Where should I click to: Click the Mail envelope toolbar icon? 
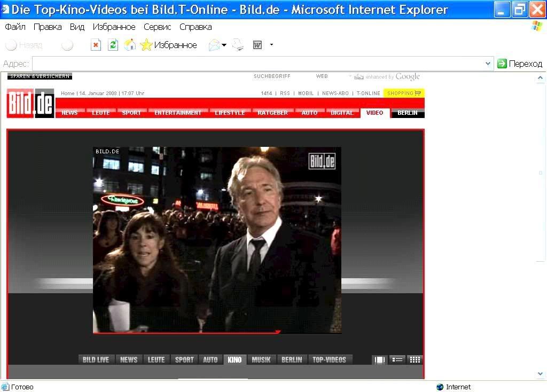214,45
